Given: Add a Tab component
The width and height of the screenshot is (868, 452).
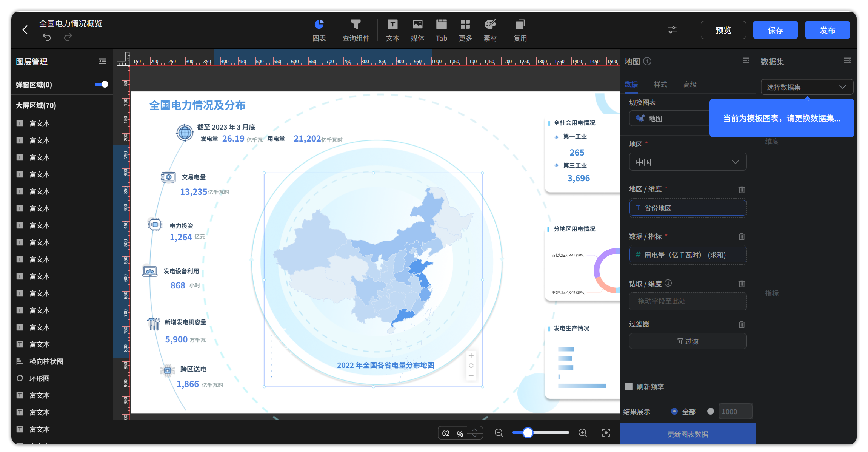Looking at the screenshot, I should (442, 30).
